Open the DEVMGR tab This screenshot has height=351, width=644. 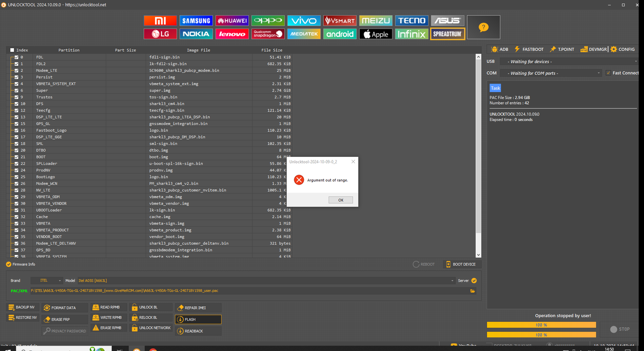(594, 49)
